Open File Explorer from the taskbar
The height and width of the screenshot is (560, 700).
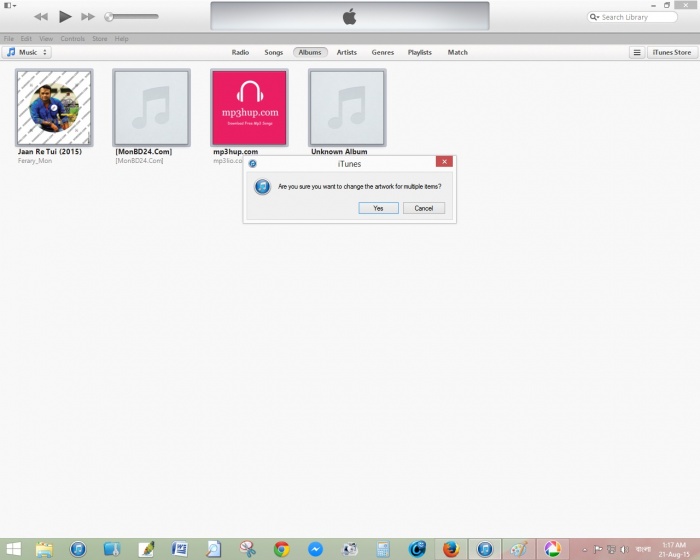click(44, 549)
